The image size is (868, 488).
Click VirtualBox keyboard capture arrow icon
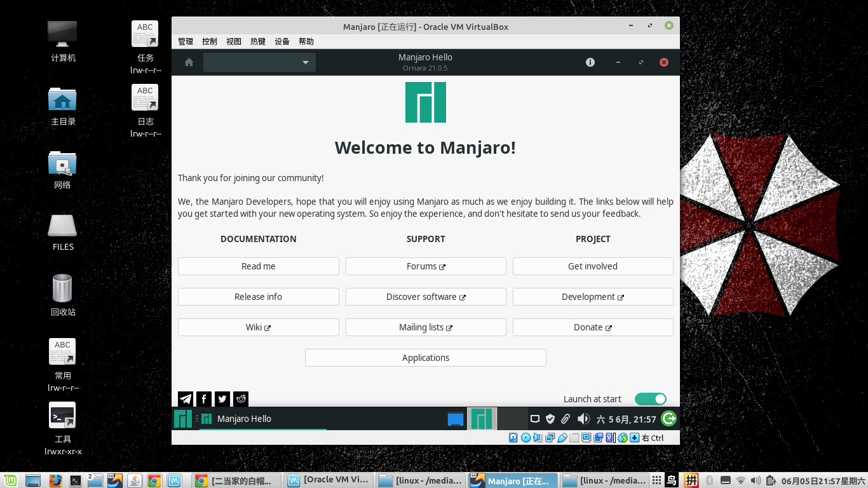click(x=634, y=438)
